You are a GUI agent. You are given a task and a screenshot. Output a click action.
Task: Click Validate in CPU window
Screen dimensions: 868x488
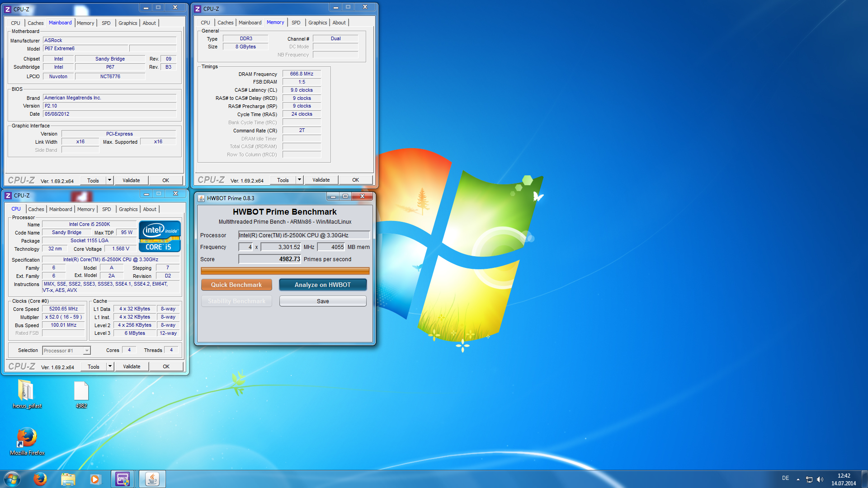point(132,366)
